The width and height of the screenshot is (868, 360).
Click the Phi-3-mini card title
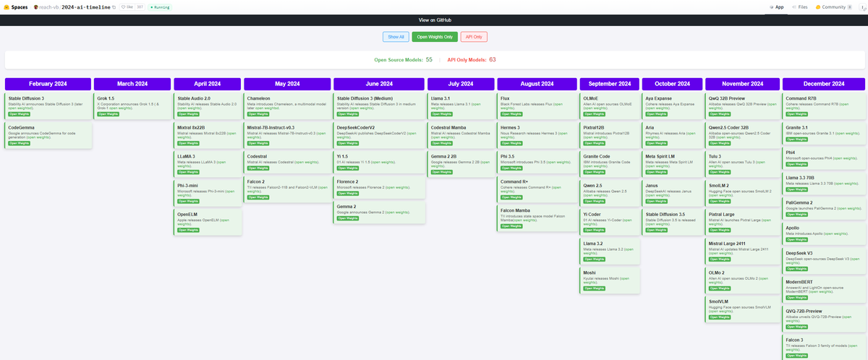point(188,185)
